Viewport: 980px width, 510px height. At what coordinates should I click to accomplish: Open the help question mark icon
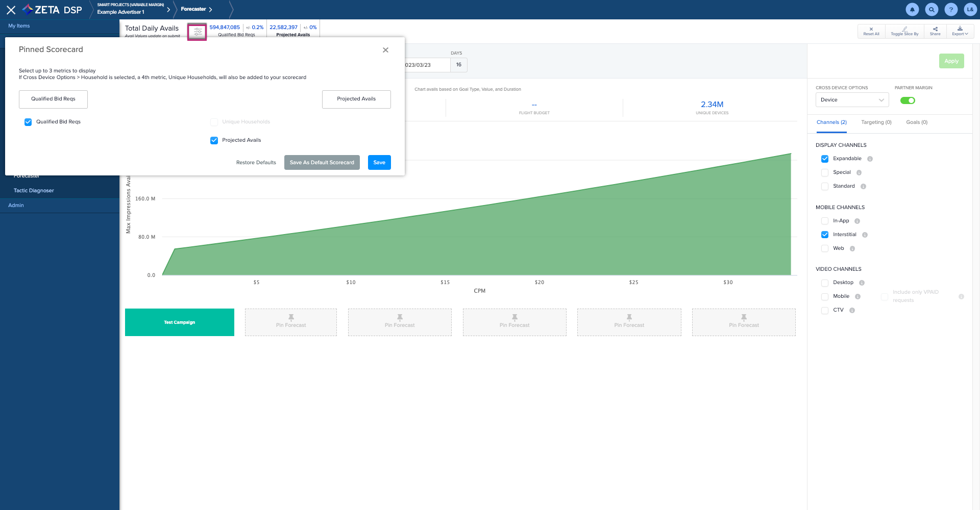951,9
